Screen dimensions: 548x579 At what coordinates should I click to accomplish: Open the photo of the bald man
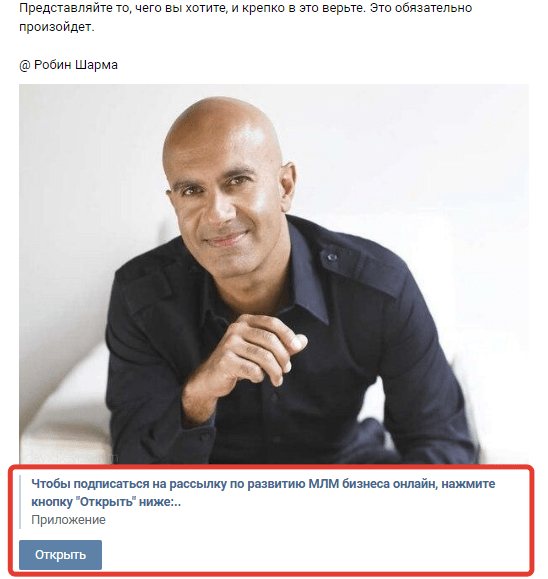coord(274,274)
